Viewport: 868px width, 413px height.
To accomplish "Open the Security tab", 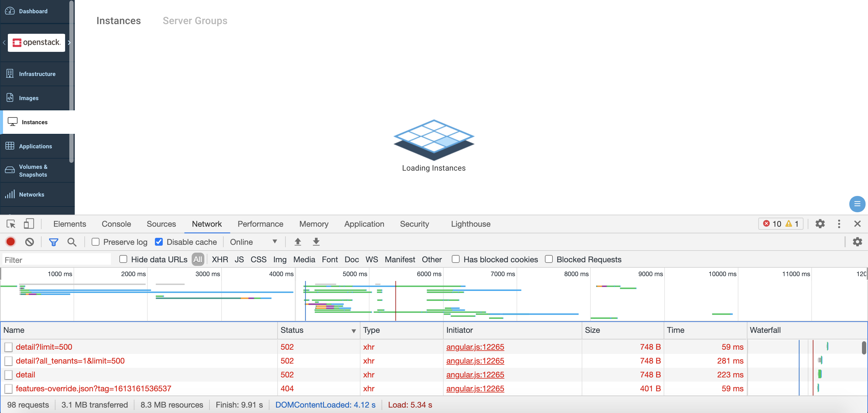I will click(x=414, y=224).
